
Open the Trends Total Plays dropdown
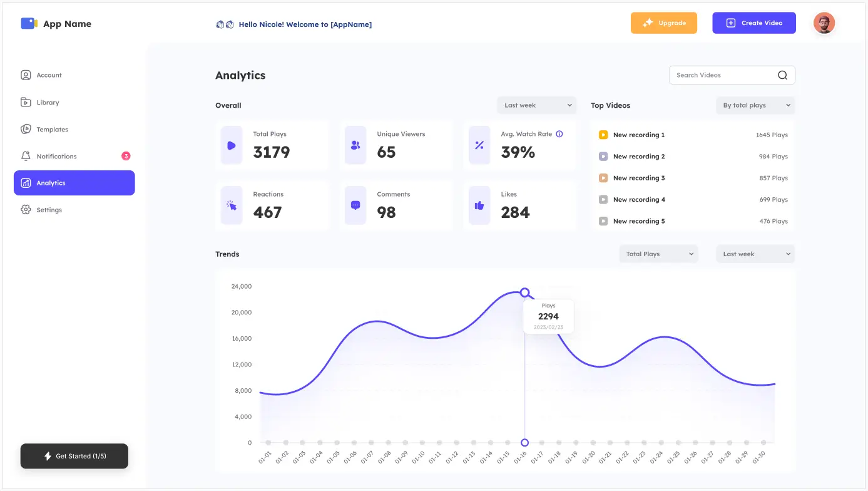[659, 254]
